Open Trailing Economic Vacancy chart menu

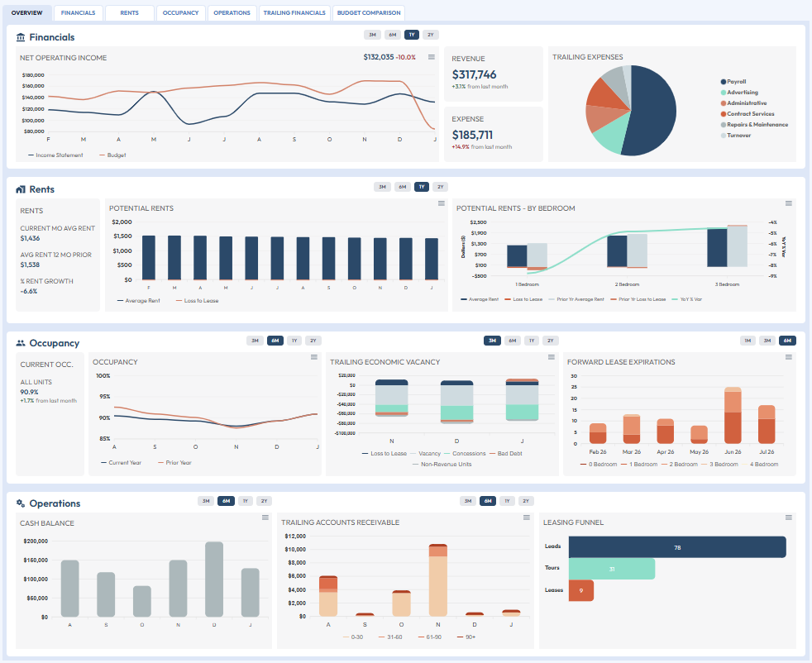[552, 357]
